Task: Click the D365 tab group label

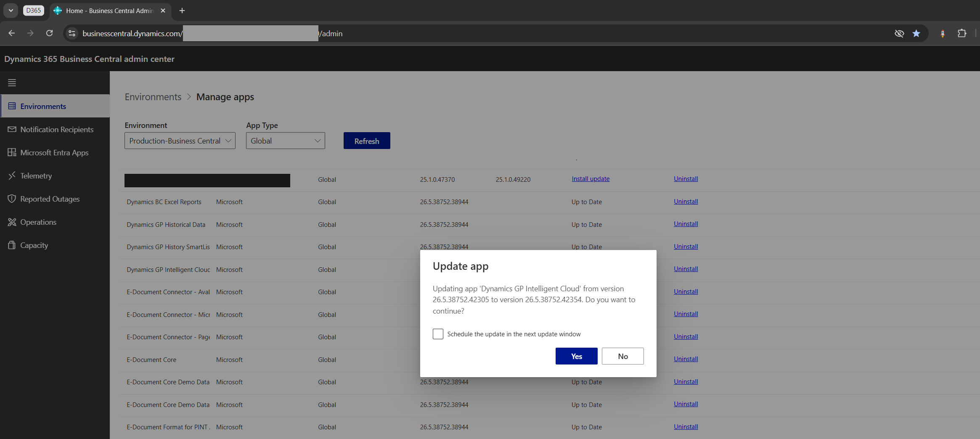Action: [x=34, y=11]
